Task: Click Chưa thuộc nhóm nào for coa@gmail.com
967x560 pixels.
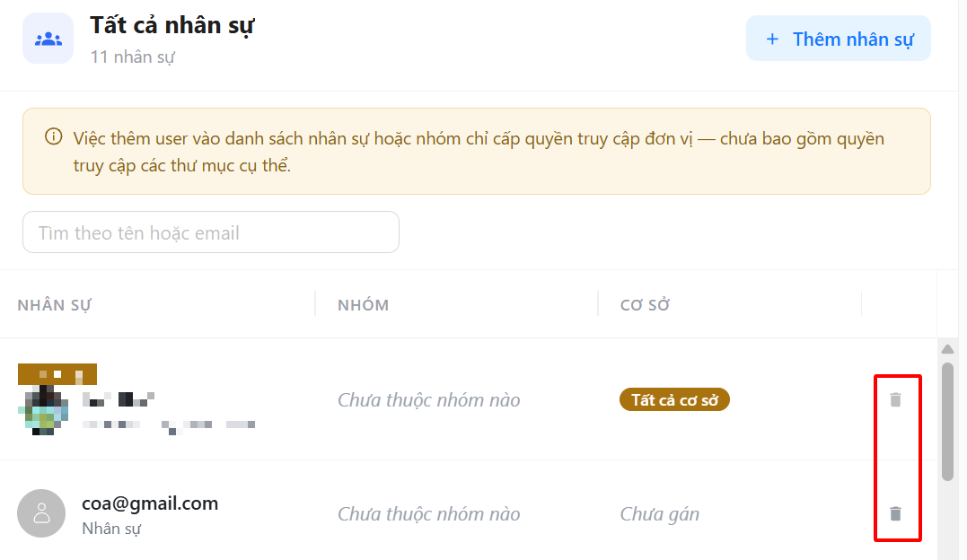Action: (428, 513)
